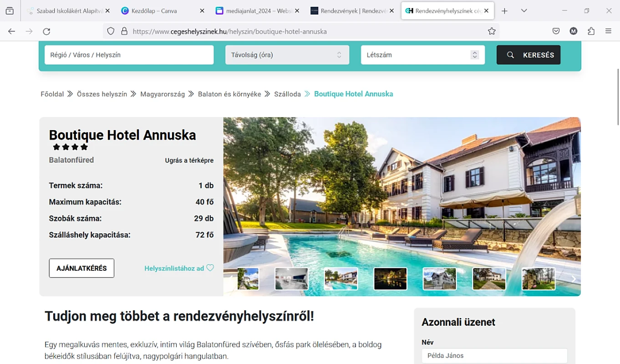Open the Szálloda breadcrumb

pyautogui.click(x=287, y=94)
